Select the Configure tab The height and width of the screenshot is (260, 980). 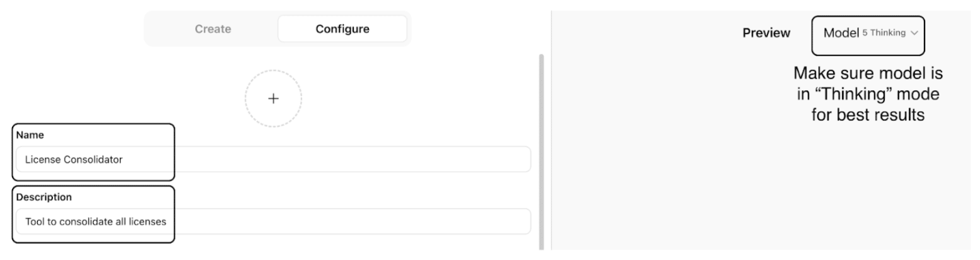pyautogui.click(x=342, y=29)
